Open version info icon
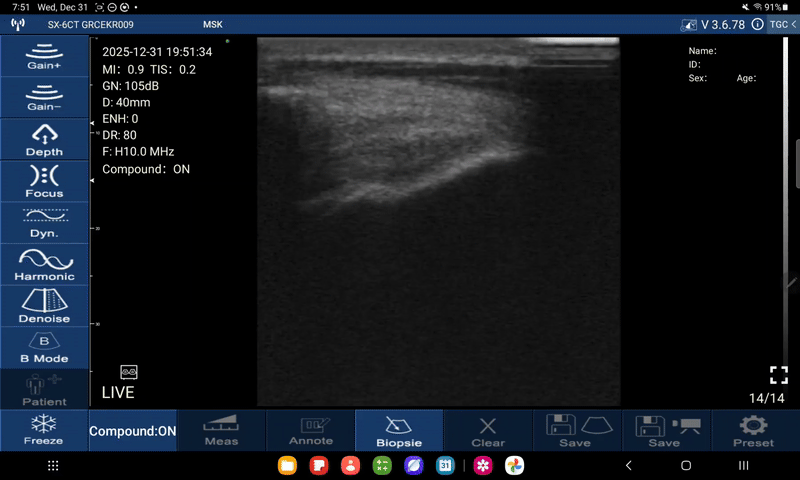This screenshot has width=800, height=480. click(758, 24)
